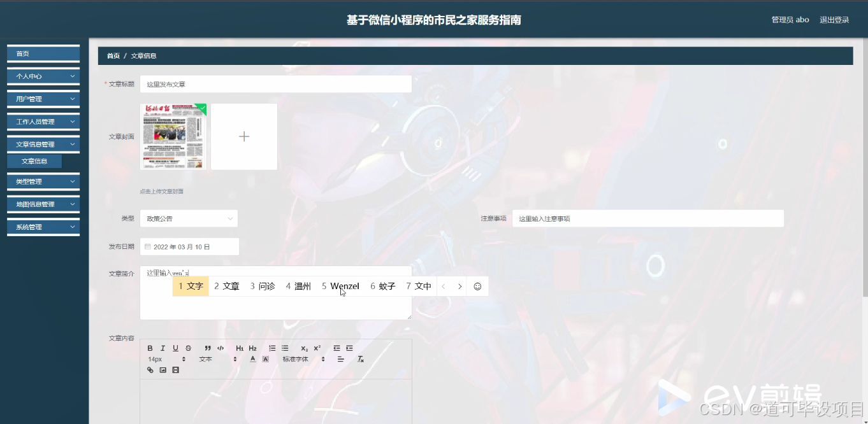Apply superscript formatting
Image resolution: width=868 pixels, height=424 pixels.
coord(317,348)
